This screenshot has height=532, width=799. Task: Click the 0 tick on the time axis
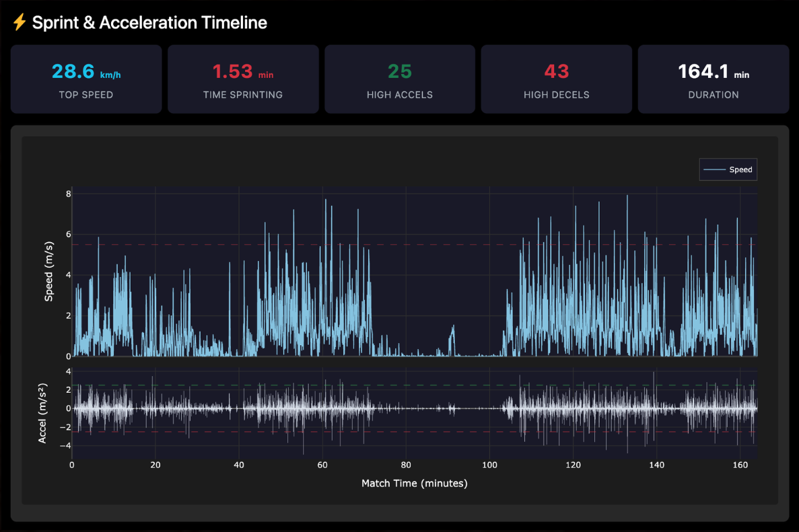pyautogui.click(x=72, y=465)
